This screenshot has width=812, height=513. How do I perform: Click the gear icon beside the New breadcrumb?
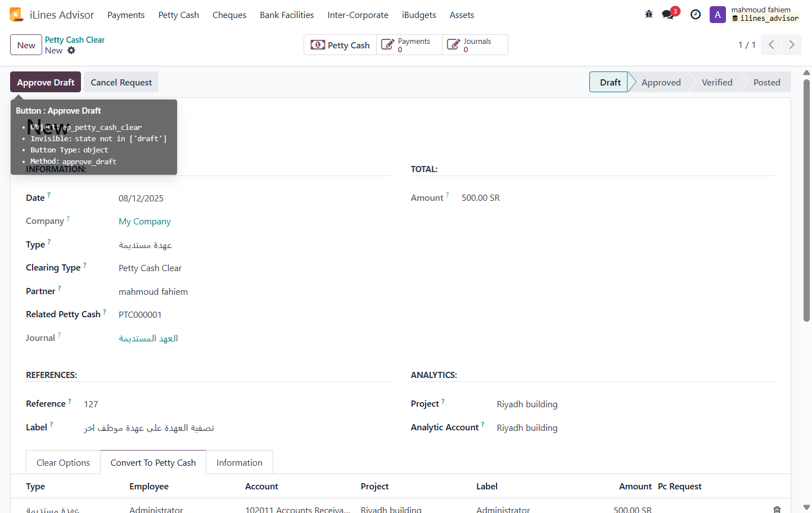click(71, 51)
